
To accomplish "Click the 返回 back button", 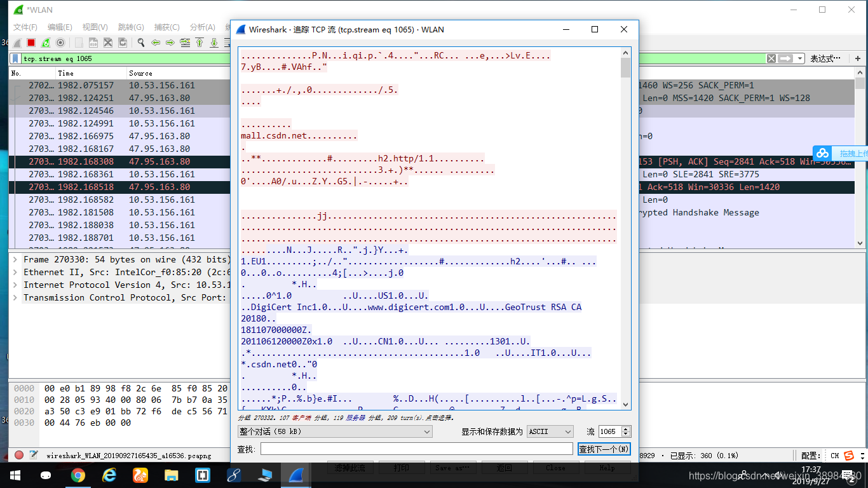I will tap(504, 468).
